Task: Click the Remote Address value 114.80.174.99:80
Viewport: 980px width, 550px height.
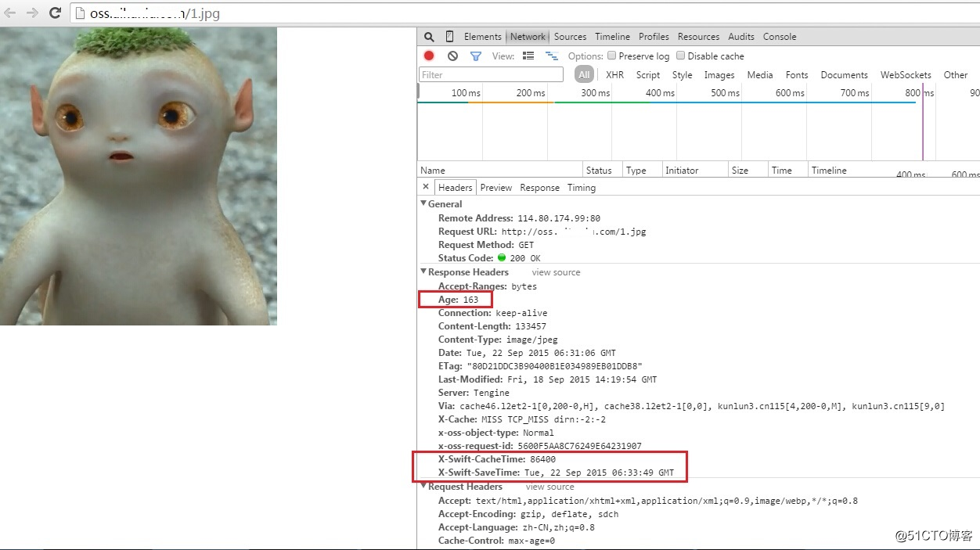Action: point(559,218)
